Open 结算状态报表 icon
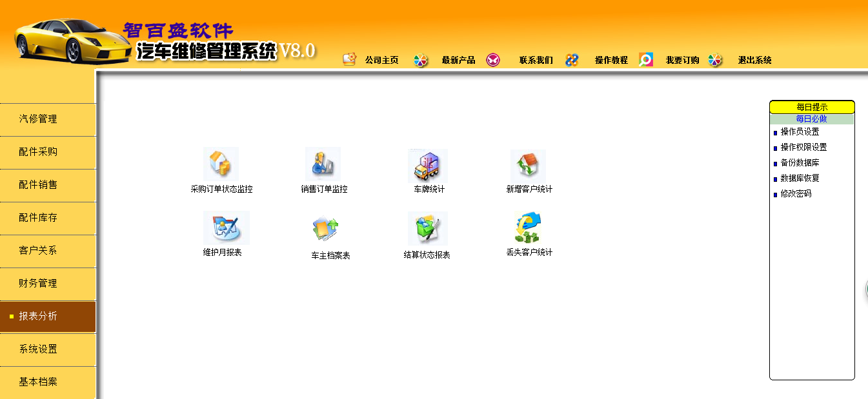 [x=427, y=229]
